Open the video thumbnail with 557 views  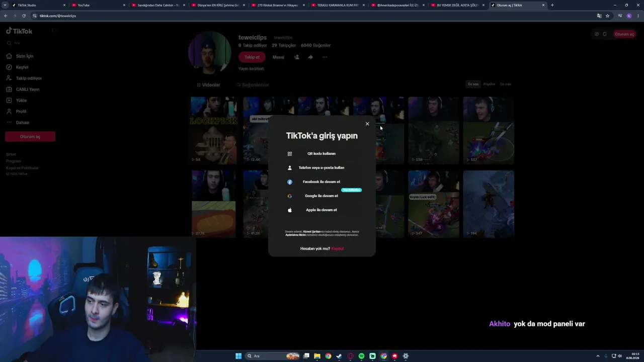tap(489, 131)
